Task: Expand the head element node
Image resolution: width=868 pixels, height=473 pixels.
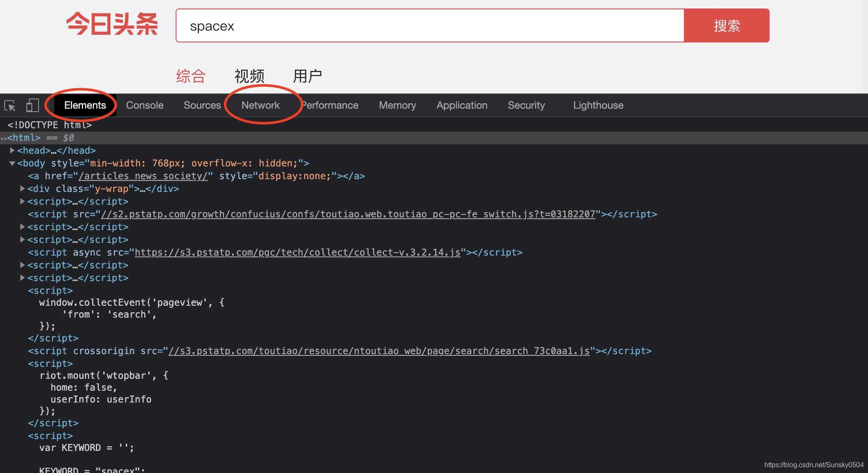Action: click(x=12, y=150)
